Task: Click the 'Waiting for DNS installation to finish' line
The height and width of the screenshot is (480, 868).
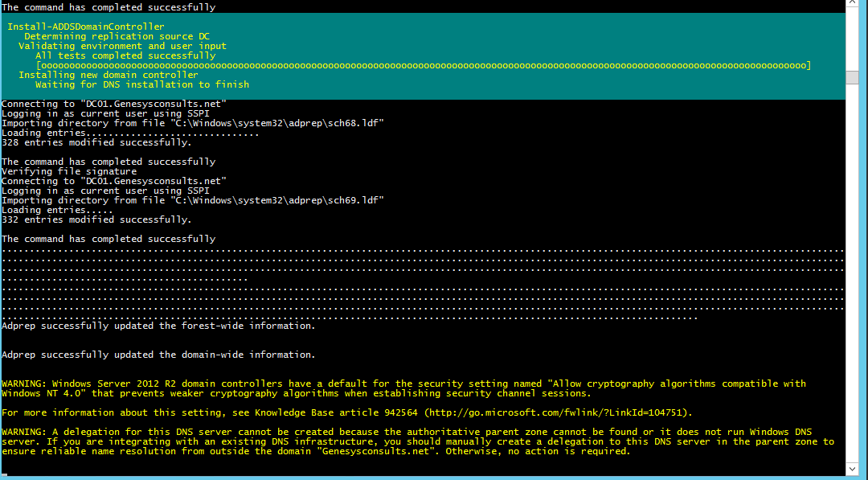Action: pyautogui.click(x=142, y=84)
